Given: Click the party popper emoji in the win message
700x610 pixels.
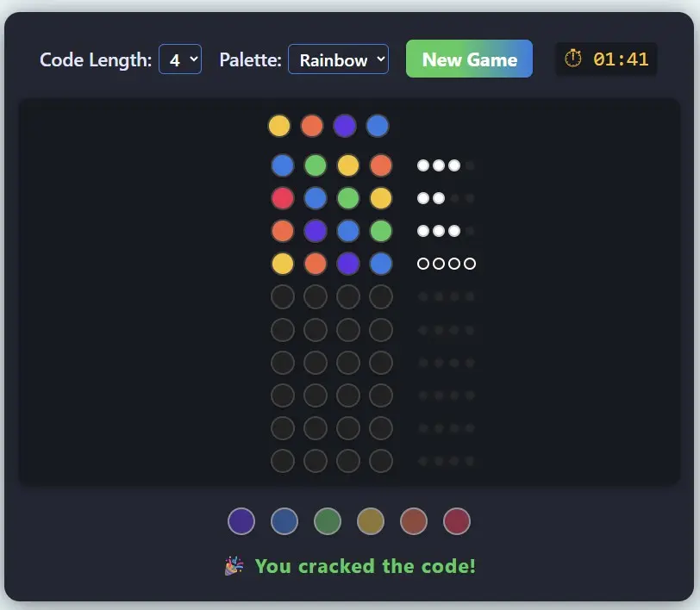Looking at the screenshot, I should (234, 566).
